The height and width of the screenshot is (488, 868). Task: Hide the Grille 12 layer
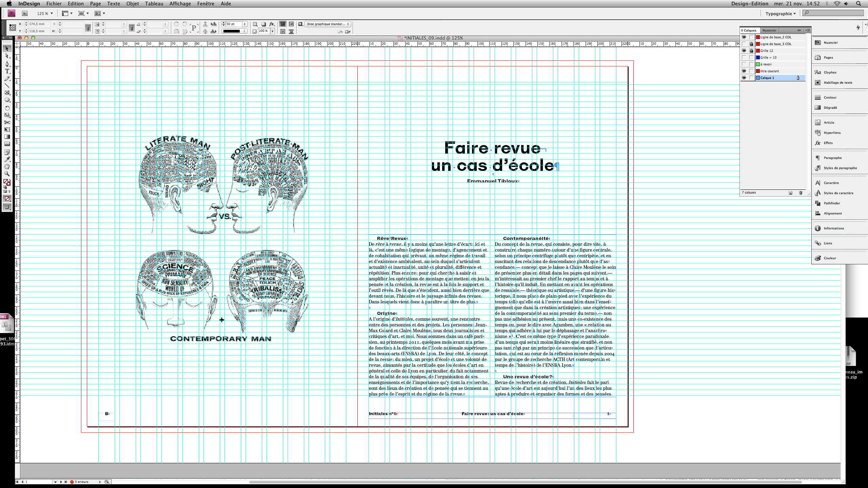(x=744, y=50)
